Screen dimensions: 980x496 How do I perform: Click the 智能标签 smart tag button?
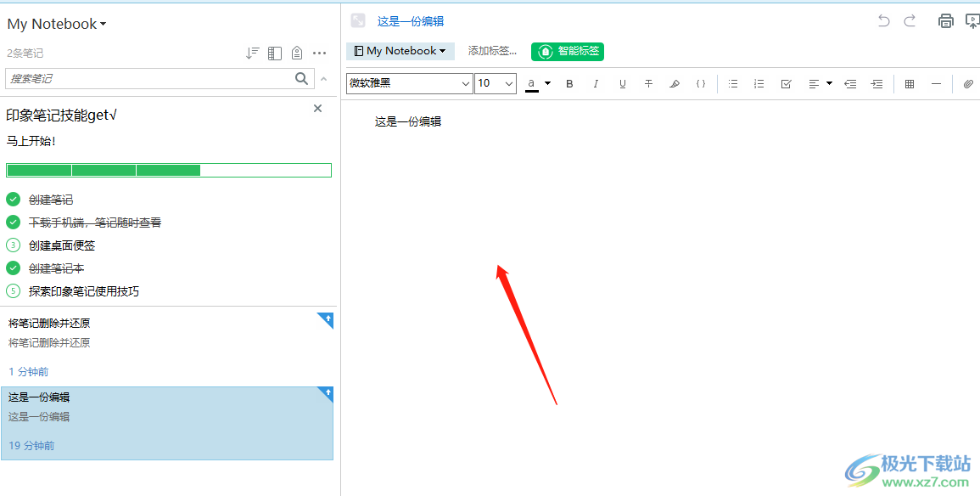pyautogui.click(x=568, y=51)
